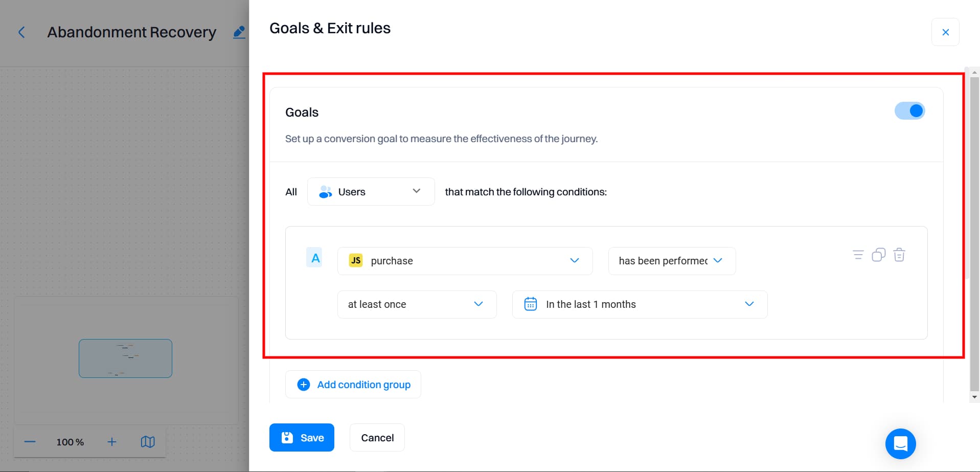The width and height of the screenshot is (980, 472).
Task: Click the JS event badge on purchase
Action: pyautogui.click(x=355, y=260)
